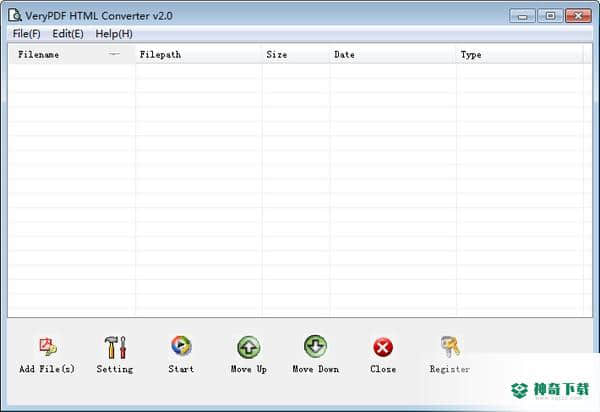Open the File(F) menu
Screen dimensions: 600x412
pyautogui.click(x=26, y=34)
